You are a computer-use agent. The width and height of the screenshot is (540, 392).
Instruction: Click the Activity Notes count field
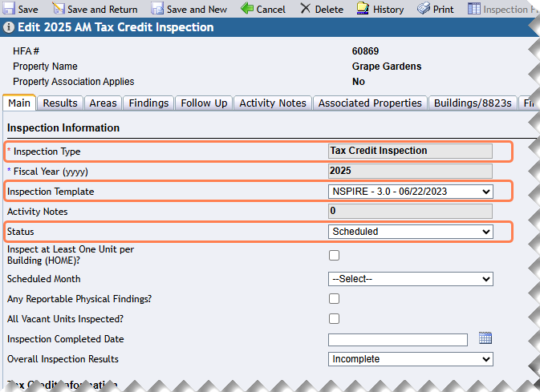(x=410, y=211)
